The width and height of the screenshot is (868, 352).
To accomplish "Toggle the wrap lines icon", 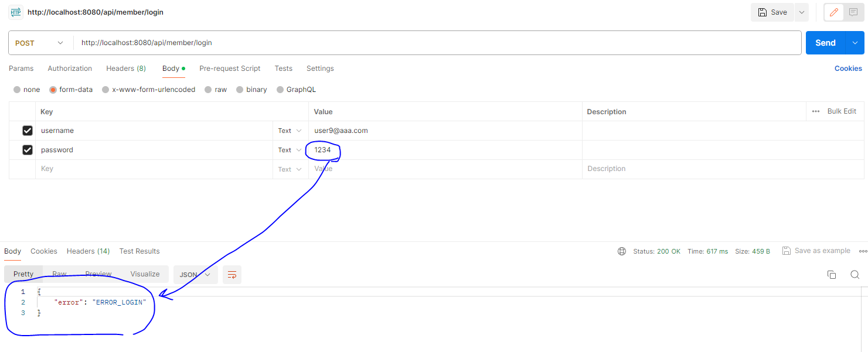I will 232,275.
